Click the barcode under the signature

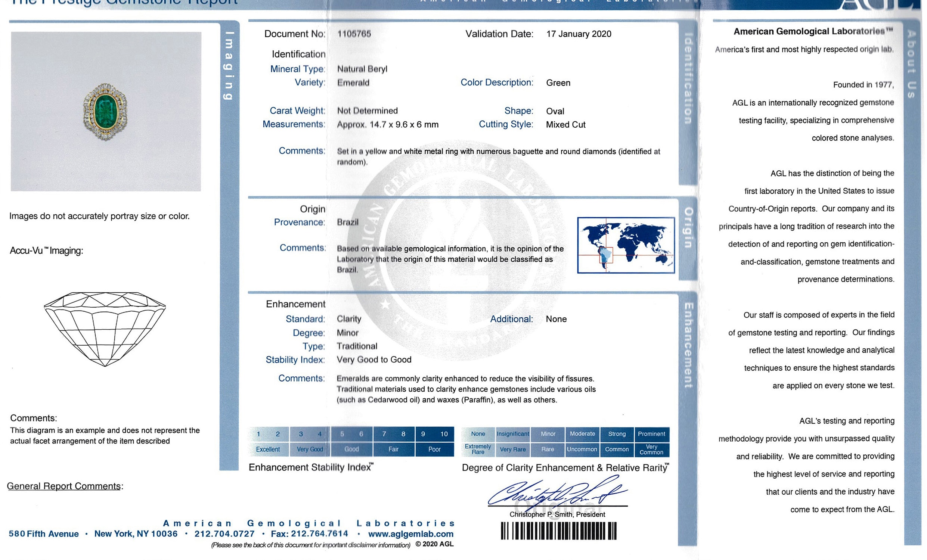pyautogui.click(x=558, y=531)
